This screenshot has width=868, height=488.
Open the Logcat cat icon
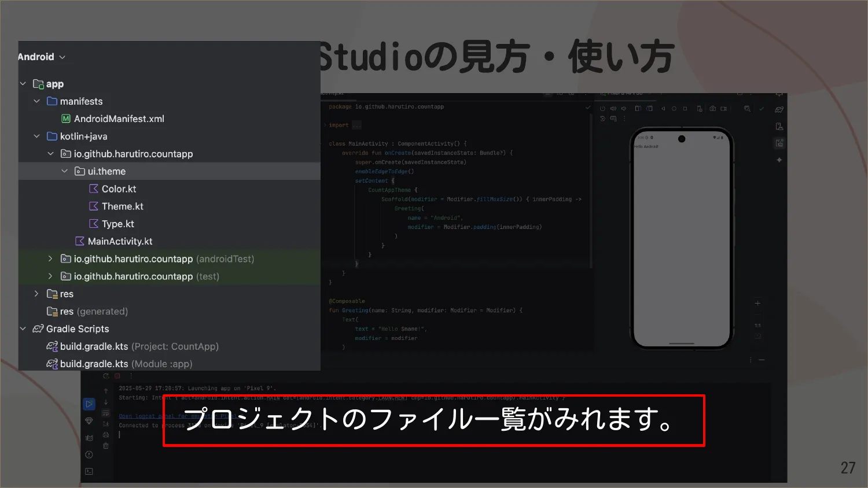pyautogui.click(x=89, y=438)
